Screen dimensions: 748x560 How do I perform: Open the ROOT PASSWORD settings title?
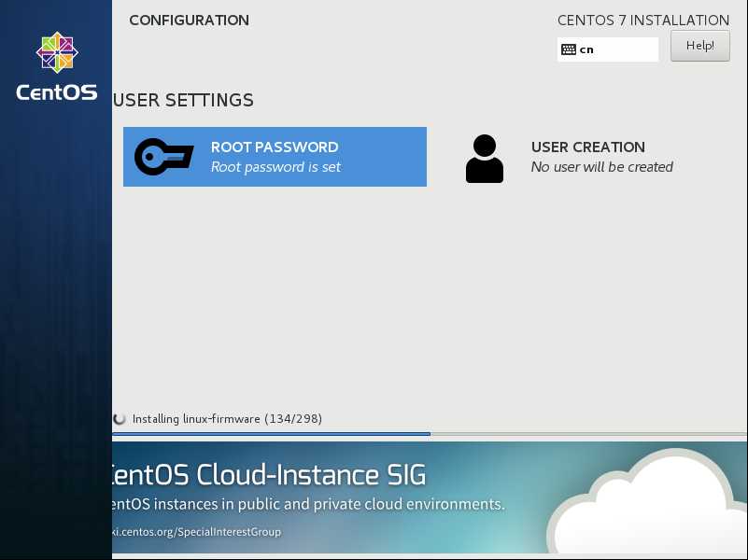tap(275, 147)
